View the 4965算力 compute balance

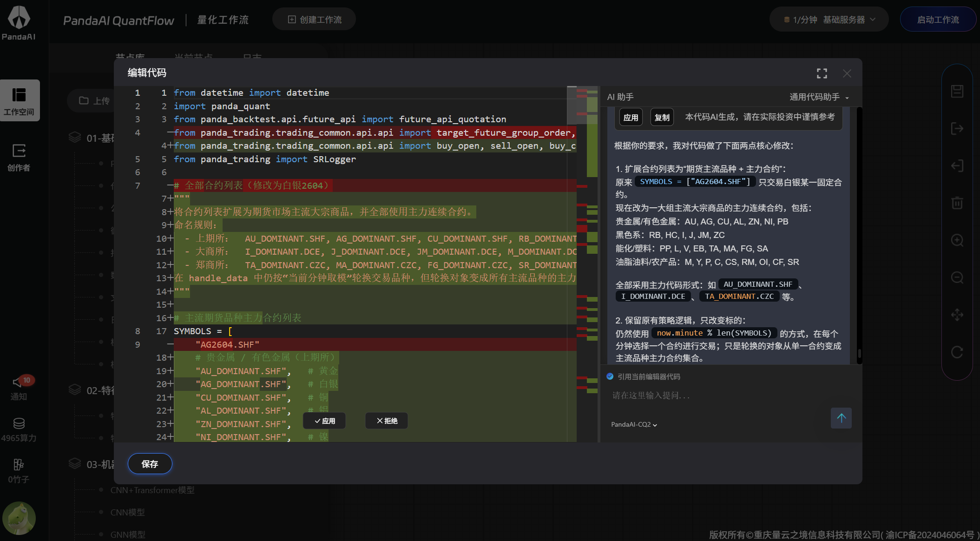click(19, 430)
